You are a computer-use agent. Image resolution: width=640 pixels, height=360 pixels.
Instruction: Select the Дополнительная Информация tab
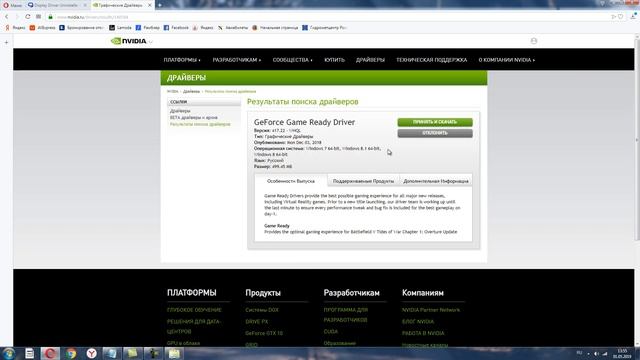pyautogui.click(x=436, y=181)
